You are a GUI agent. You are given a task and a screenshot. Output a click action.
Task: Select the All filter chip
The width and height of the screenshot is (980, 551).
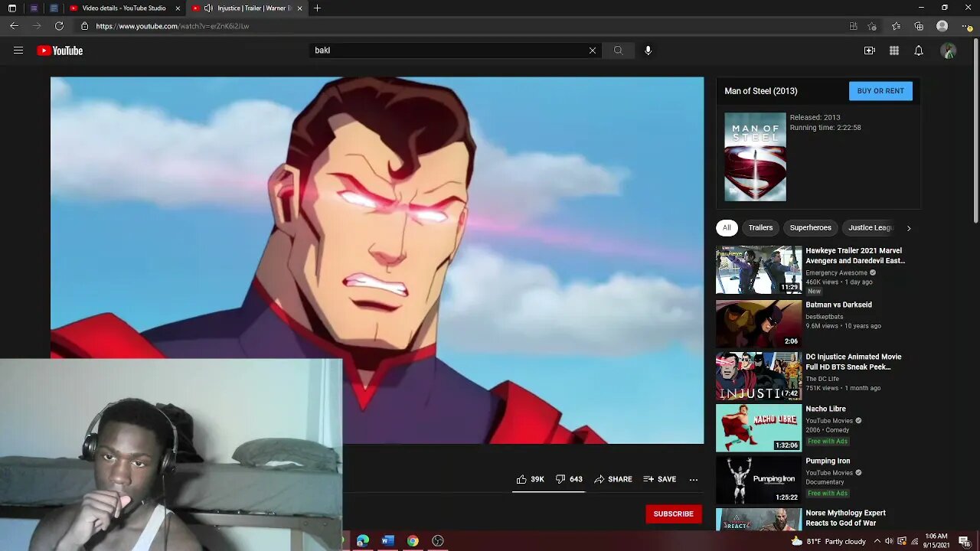(727, 228)
